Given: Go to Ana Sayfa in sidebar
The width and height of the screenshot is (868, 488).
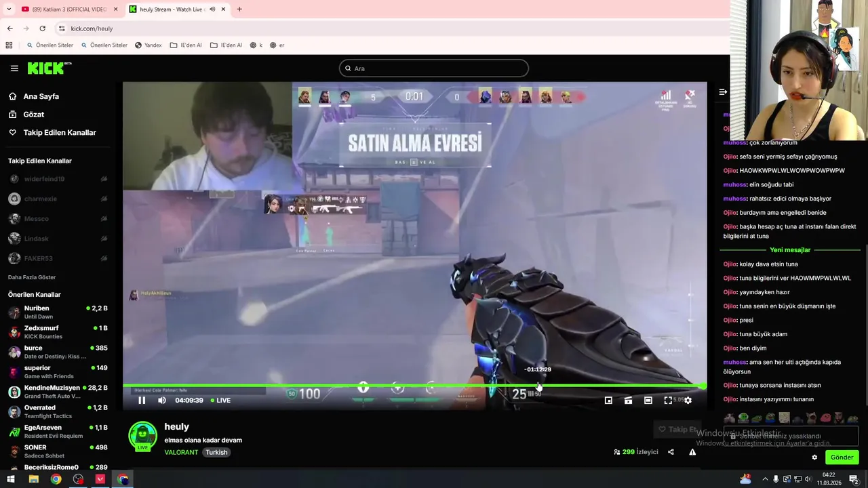Looking at the screenshot, I should point(41,96).
